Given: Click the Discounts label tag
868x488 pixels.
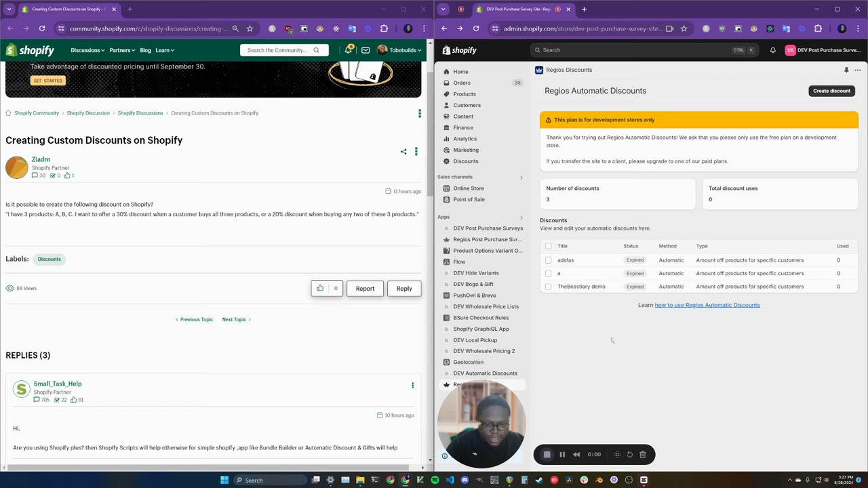Looking at the screenshot, I should (49, 259).
